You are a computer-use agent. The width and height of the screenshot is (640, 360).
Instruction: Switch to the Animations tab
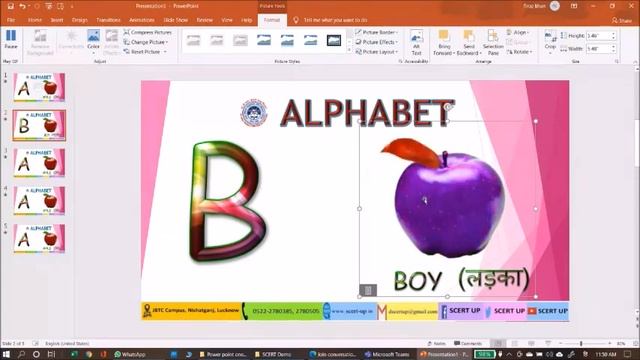(142, 20)
